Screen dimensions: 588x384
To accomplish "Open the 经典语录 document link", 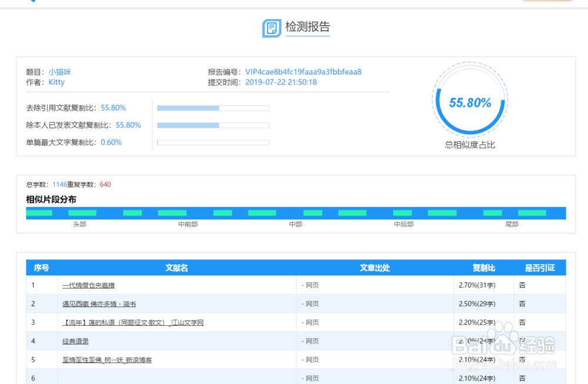I will point(75,341).
